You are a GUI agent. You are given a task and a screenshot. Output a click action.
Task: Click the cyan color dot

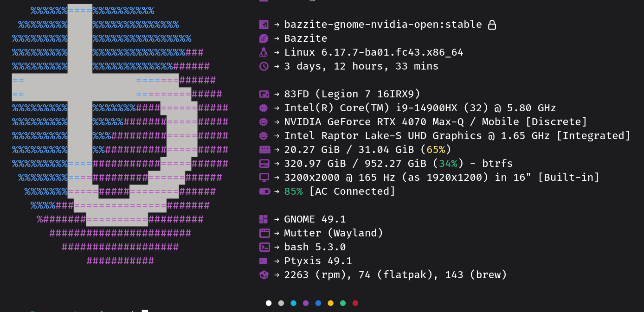coord(293,303)
